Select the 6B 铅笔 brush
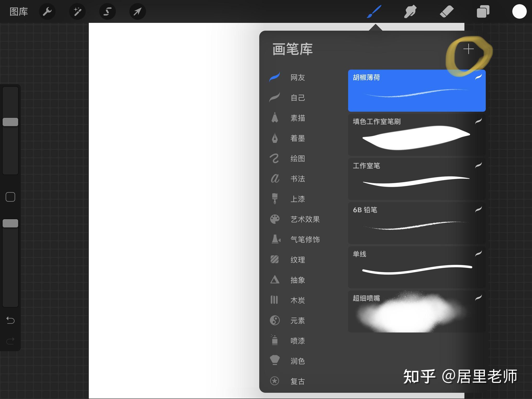This screenshot has width=532, height=399. click(417, 223)
